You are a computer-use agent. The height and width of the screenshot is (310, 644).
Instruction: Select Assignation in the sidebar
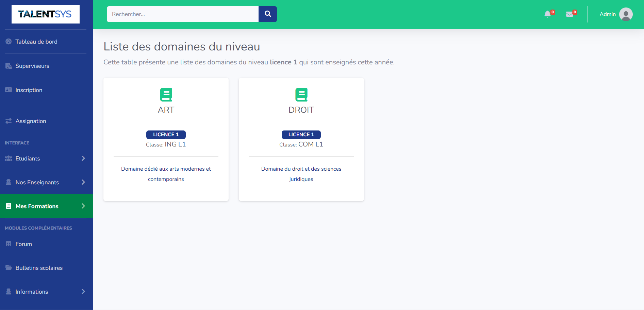(31, 121)
